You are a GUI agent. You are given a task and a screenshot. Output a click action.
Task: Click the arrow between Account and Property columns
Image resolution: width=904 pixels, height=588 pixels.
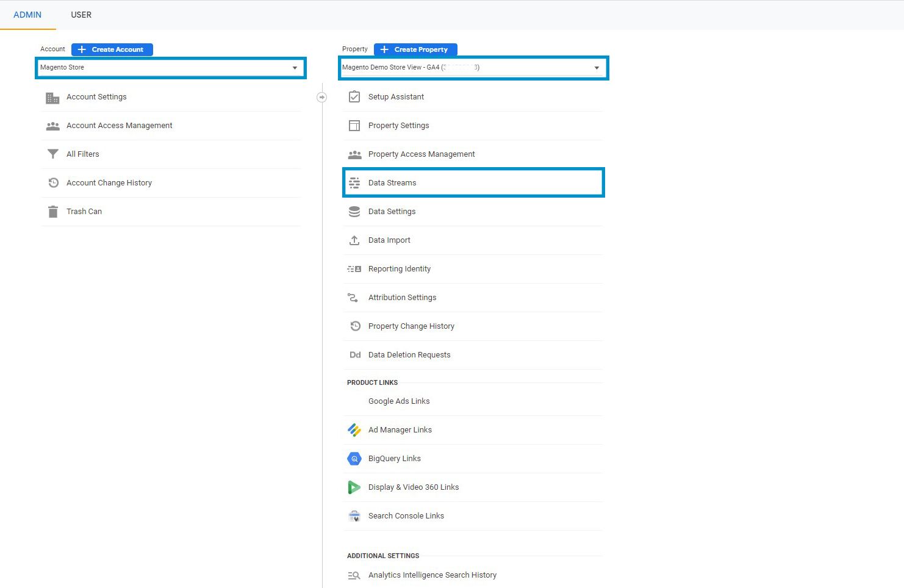(x=321, y=96)
